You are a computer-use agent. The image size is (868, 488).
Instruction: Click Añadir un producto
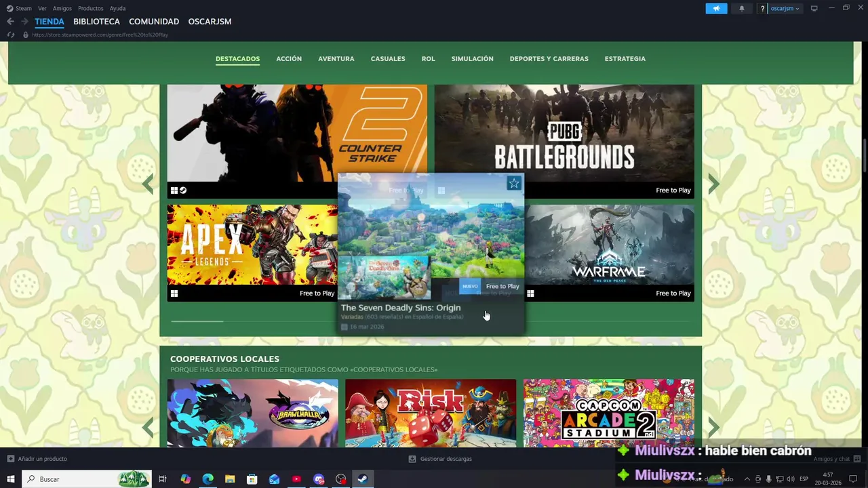coord(37,459)
